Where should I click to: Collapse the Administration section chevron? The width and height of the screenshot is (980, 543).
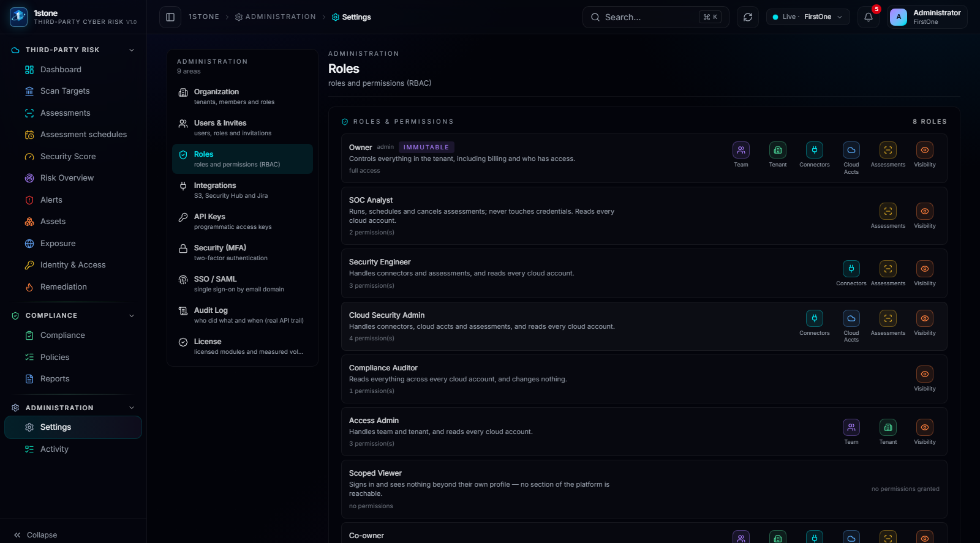pyautogui.click(x=132, y=408)
